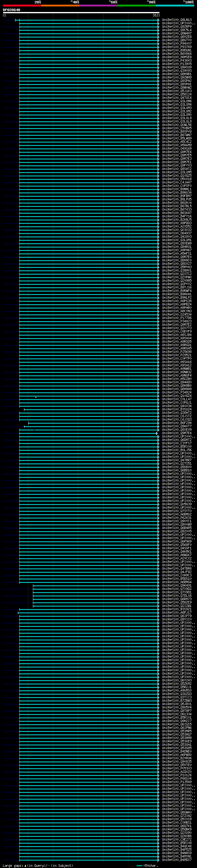This screenshot has height=868, width=197.
Task: Click the white query sequence bar under BP028640
Action: pos(81,12)
